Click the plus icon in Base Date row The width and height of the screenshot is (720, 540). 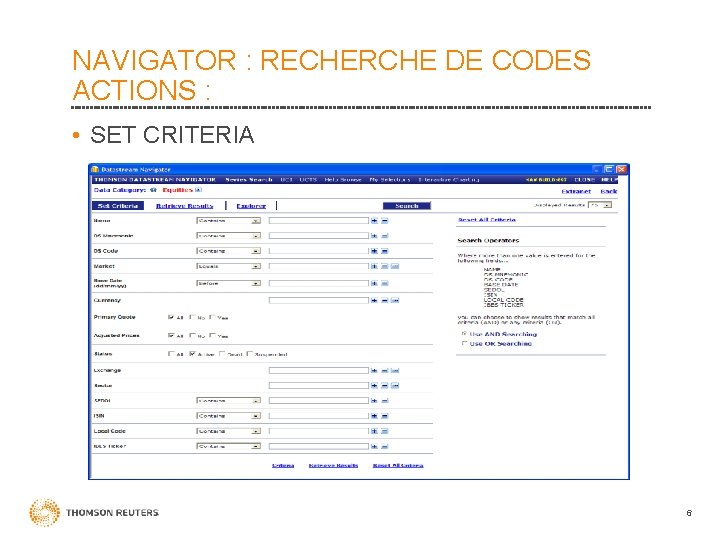click(x=374, y=283)
